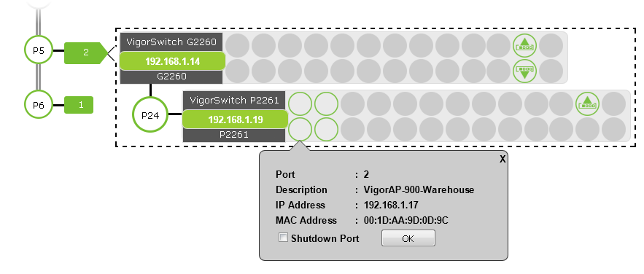
Task: Click the uplink icon on G2260 switch
Action: pos(524,45)
